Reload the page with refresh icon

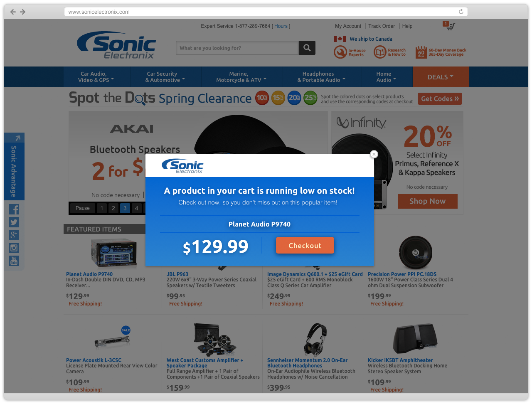click(x=461, y=12)
